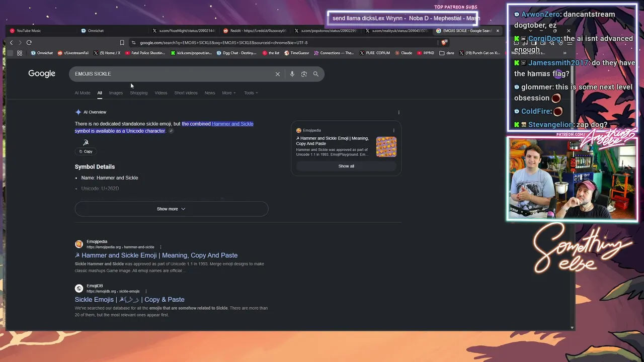This screenshot has height=362, width=644.
Task: Switch to the x.com/YozeMight tab
Action: point(183,31)
